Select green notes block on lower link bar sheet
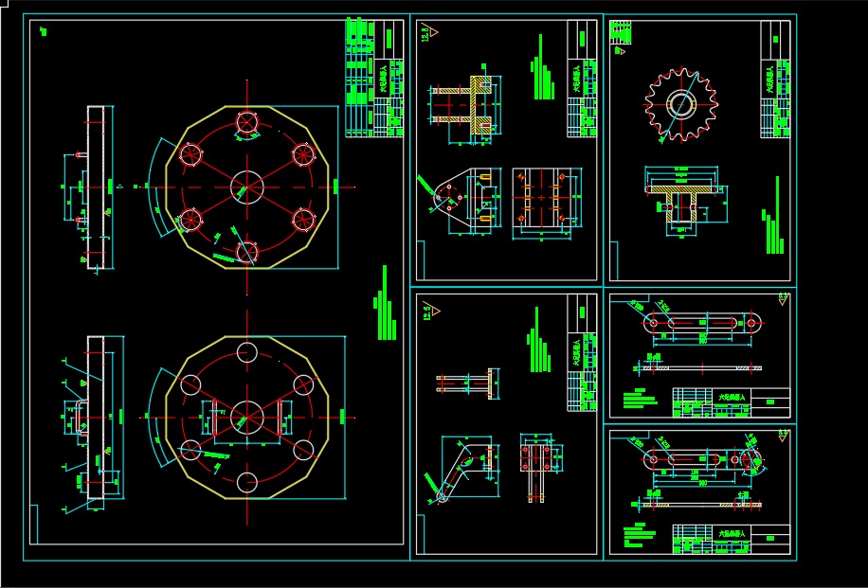Viewport: 868px width, 588px height. point(640,536)
